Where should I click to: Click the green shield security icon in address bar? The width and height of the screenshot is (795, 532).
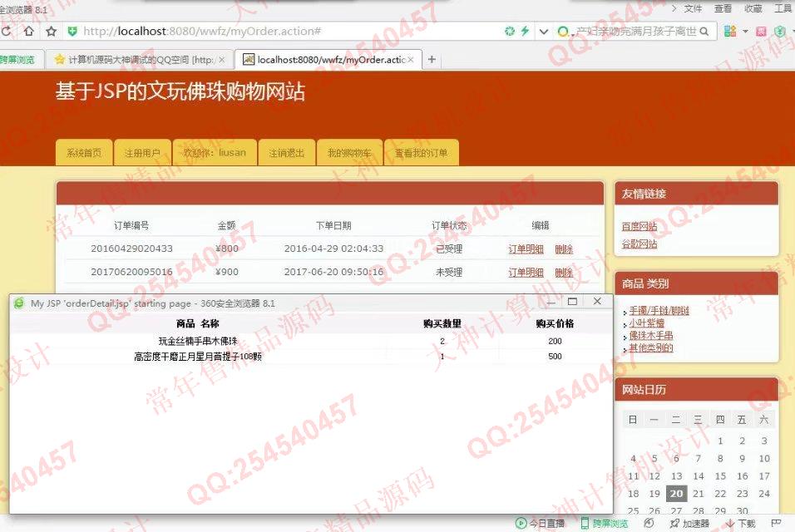(72, 32)
